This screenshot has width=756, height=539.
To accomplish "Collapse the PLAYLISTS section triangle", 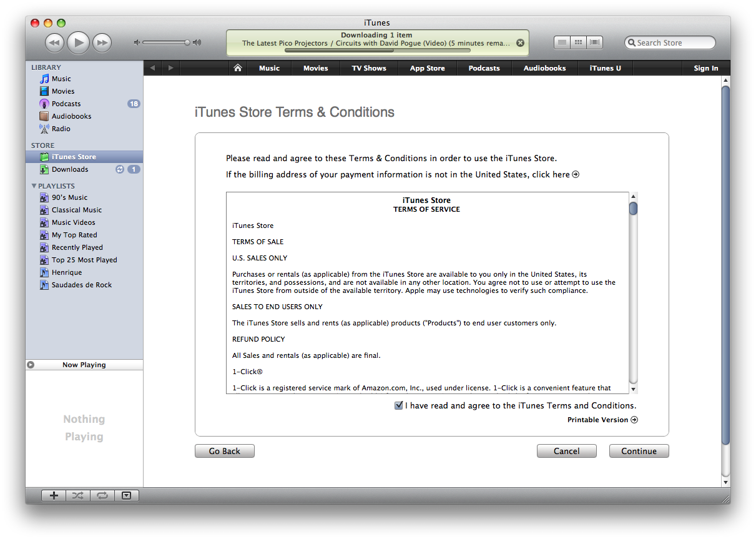I will (x=34, y=186).
